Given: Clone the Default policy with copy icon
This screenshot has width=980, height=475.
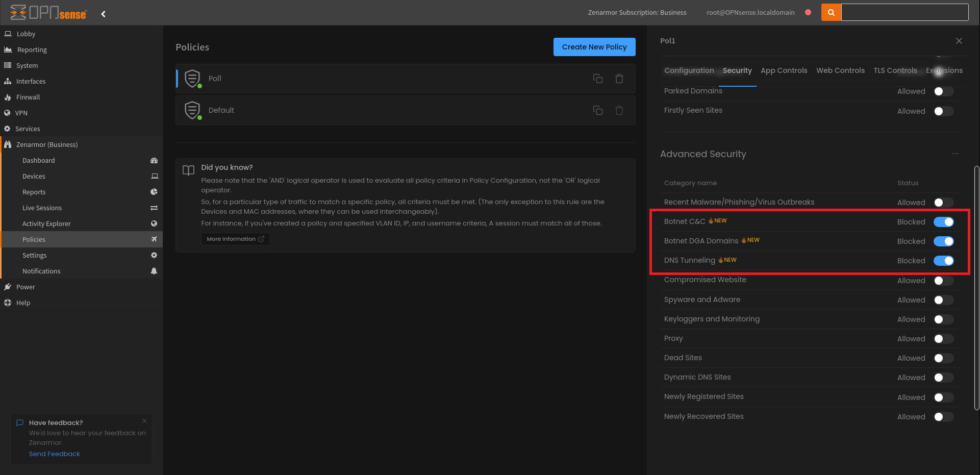Looking at the screenshot, I should coord(598,110).
